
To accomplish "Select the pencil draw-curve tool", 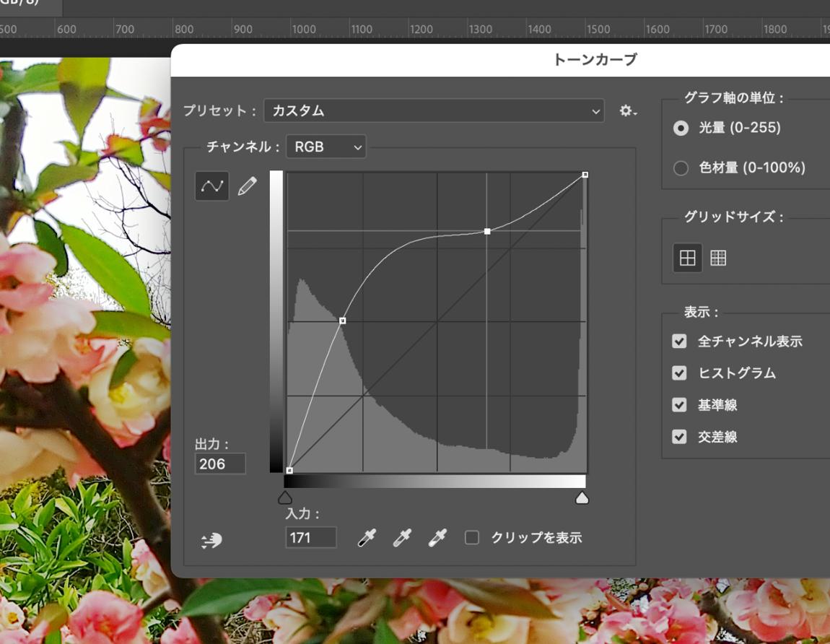I will click(248, 186).
